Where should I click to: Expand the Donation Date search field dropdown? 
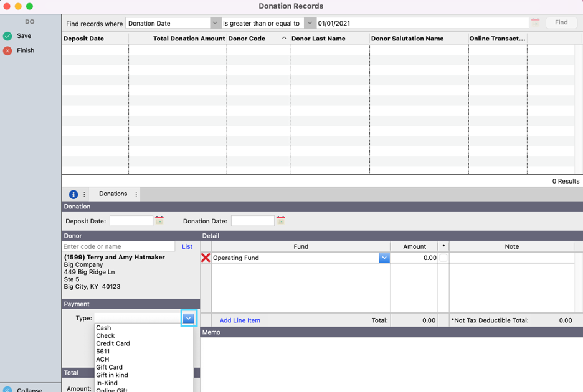(215, 23)
